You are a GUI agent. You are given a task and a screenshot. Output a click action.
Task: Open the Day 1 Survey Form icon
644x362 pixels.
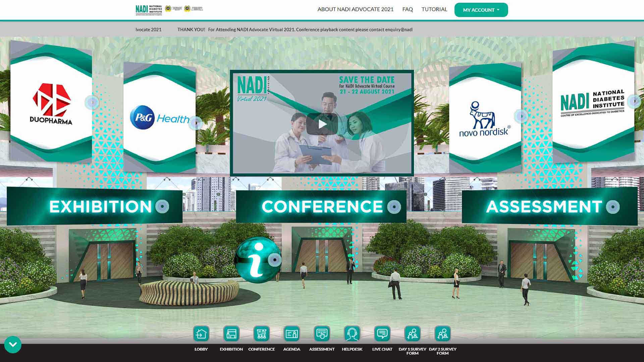tap(412, 334)
